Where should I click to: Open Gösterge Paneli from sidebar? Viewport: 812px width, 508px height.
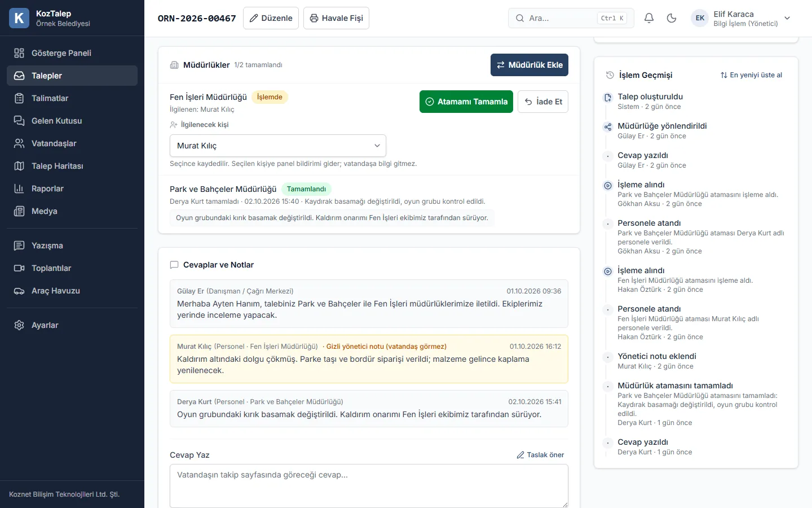pyautogui.click(x=72, y=53)
